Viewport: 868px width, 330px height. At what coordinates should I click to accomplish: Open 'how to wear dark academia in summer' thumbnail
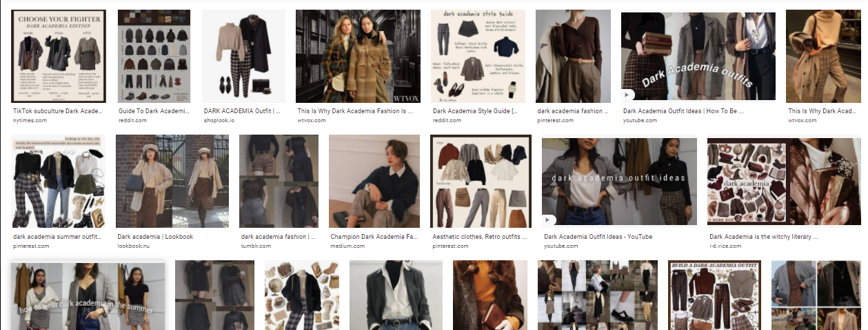coord(88,297)
